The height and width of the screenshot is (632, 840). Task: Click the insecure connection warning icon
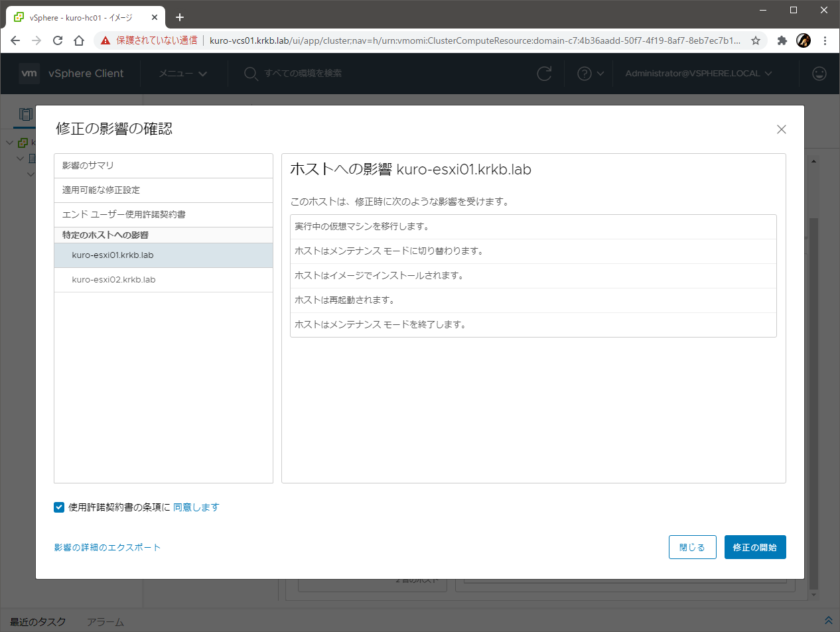(x=105, y=40)
